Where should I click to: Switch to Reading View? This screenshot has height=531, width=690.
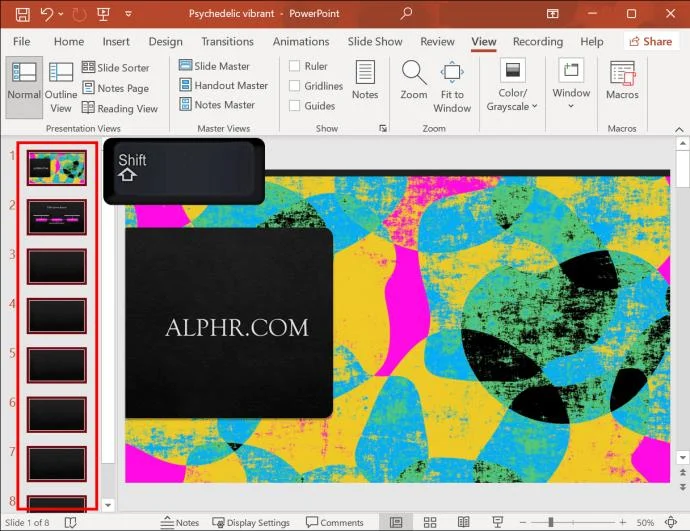pos(120,108)
